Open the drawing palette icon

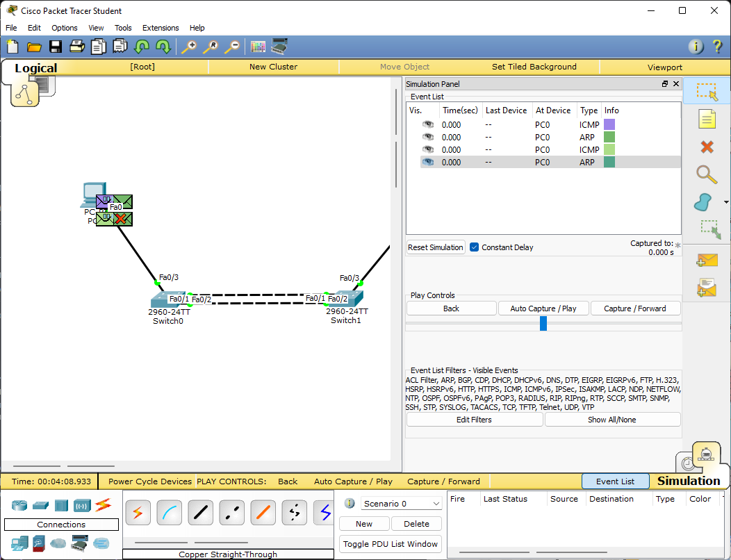coord(258,47)
